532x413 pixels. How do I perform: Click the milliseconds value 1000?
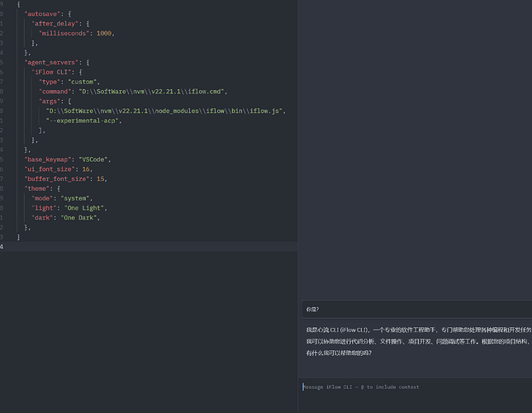click(x=104, y=33)
